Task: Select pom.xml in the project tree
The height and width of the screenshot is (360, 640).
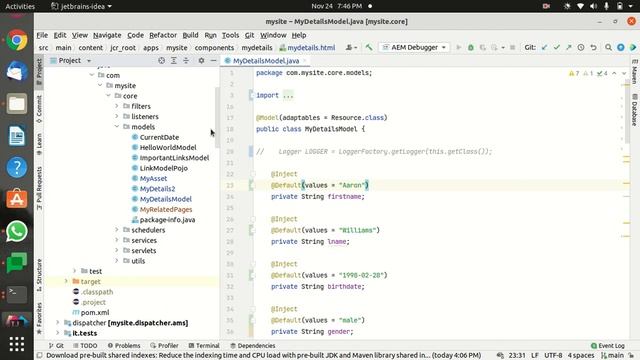Action: [x=95, y=312]
